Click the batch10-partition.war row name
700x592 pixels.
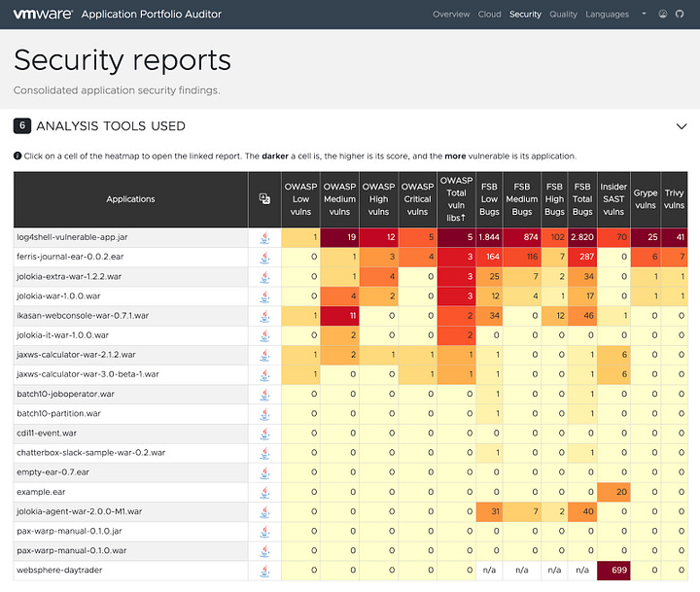point(58,413)
